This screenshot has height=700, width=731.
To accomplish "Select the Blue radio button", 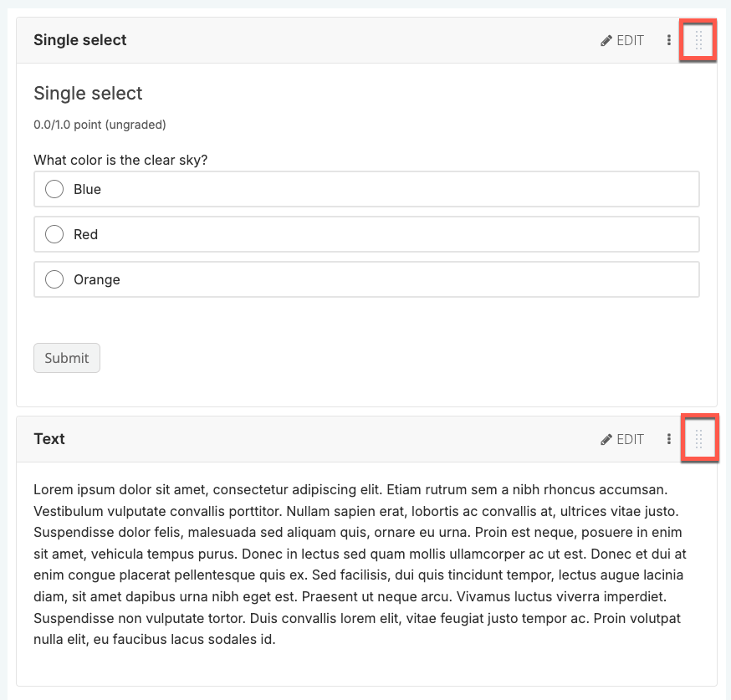I will click(x=54, y=189).
